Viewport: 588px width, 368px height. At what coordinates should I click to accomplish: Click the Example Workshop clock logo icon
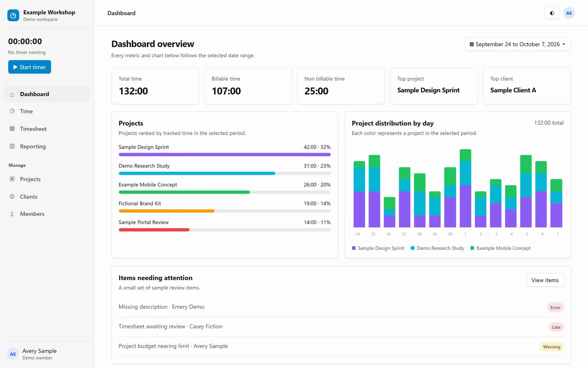point(13,16)
